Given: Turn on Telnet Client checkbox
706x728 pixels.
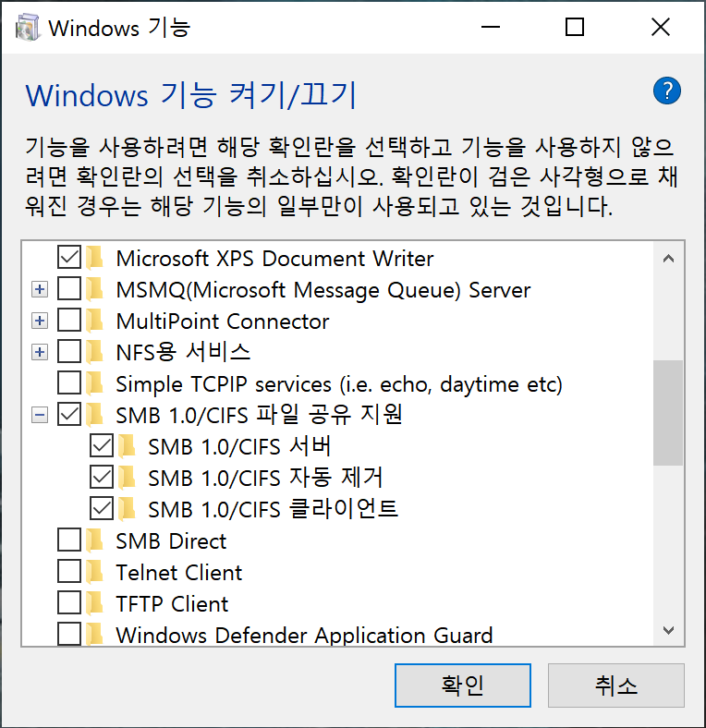Looking at the screenshot, I should click(x=69, y=572).
